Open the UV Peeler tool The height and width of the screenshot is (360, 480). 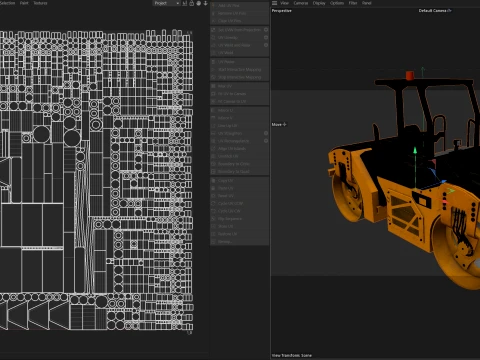239,62
